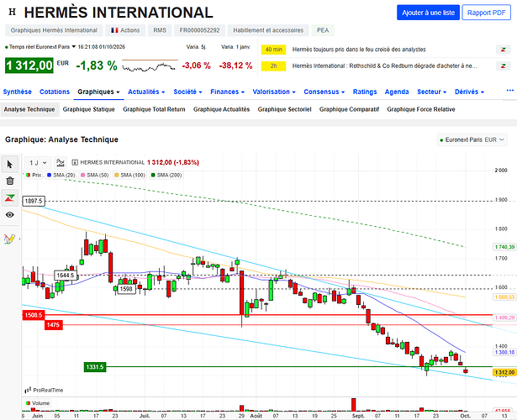Expand the Finances menu

click(x=227, y=92)
